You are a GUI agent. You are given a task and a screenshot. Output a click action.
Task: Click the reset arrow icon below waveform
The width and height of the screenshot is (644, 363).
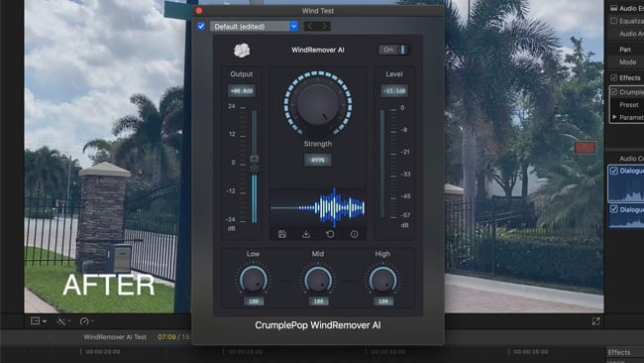(330, 234)
